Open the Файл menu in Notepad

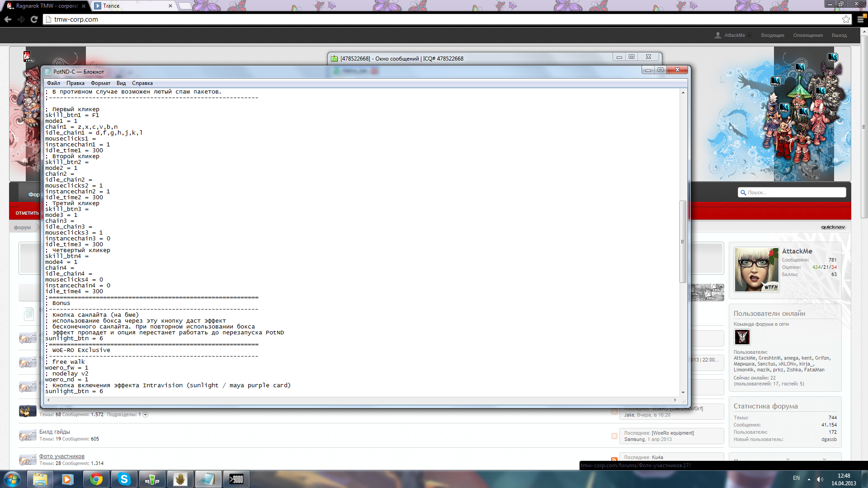point(53,83)
